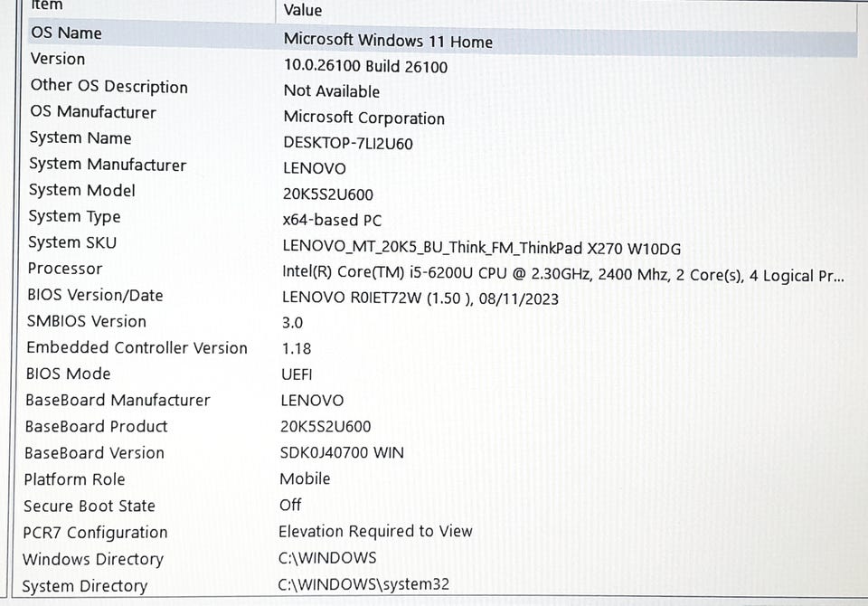The height and width of the screenshot is (606, 868).
Task: Click the value C:\WINDOWS
Action: coord(327,558)
